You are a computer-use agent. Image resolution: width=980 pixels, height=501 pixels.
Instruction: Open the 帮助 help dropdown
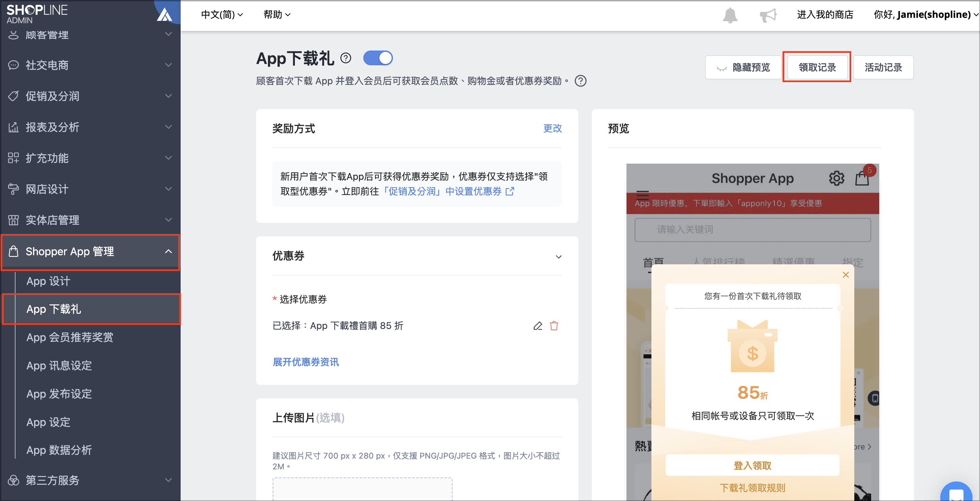(277, 15)
